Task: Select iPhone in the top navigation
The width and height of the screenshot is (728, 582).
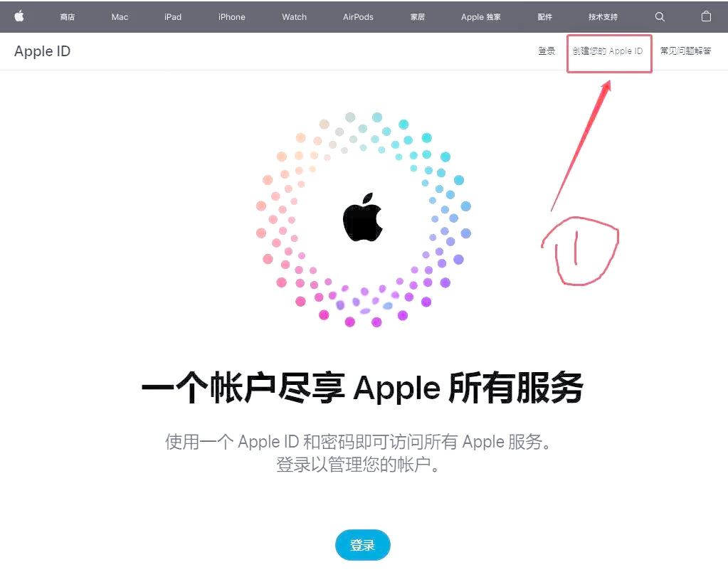Action: pyautogui.click(x=232, y=16)
